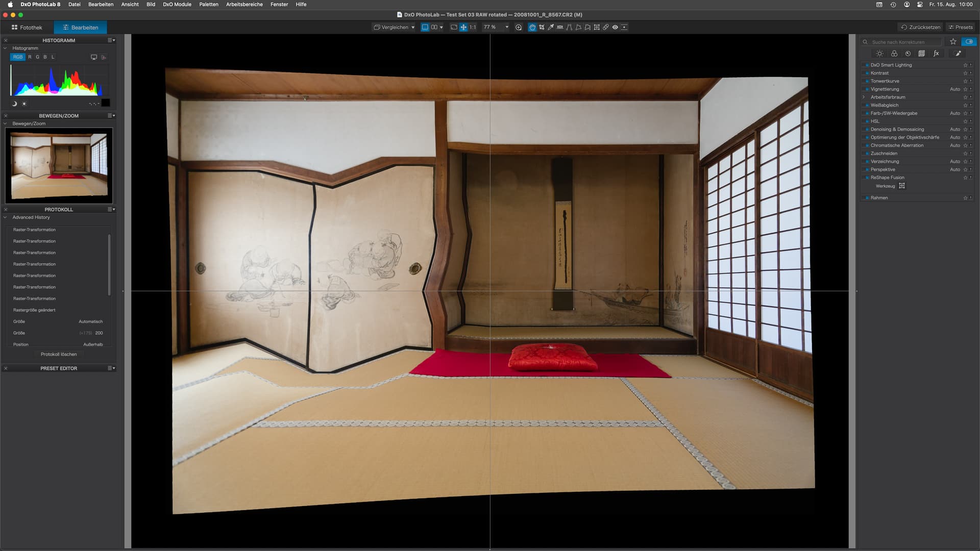
Task: Disable the Vignettierung correction toggle
Action: pos(867,89)
